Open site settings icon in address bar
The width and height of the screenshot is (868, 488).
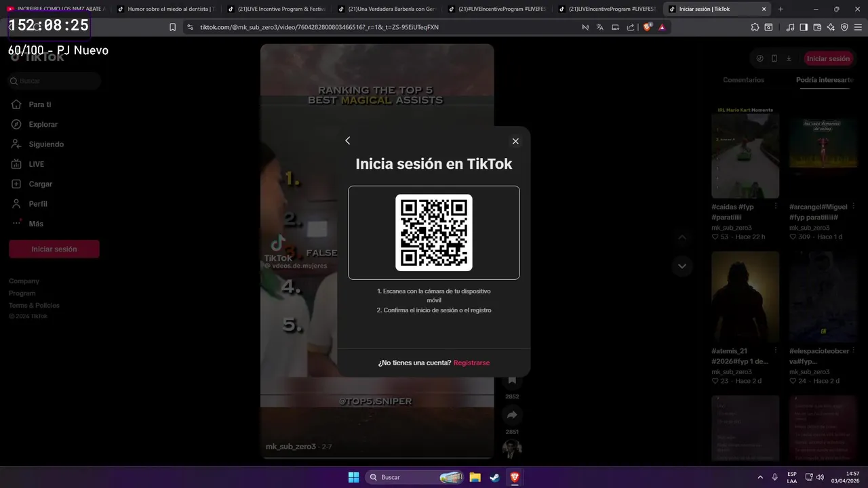click(x=190, y=27)
